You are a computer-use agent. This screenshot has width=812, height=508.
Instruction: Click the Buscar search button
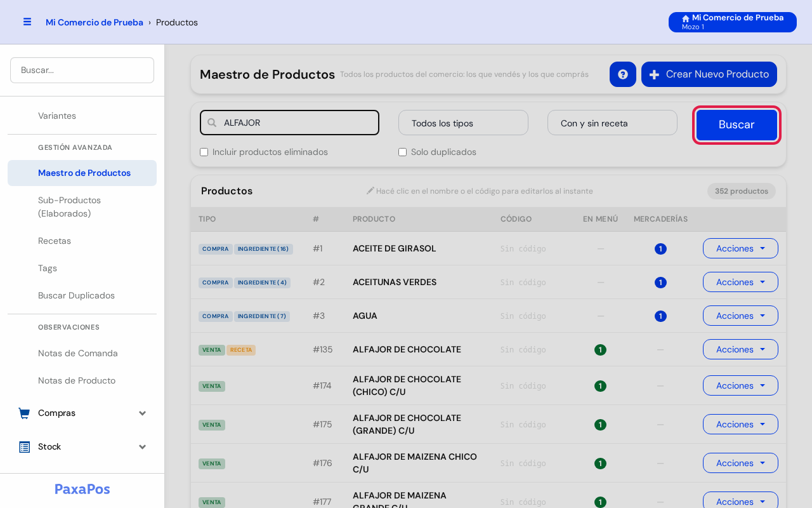tap(737, 124)
